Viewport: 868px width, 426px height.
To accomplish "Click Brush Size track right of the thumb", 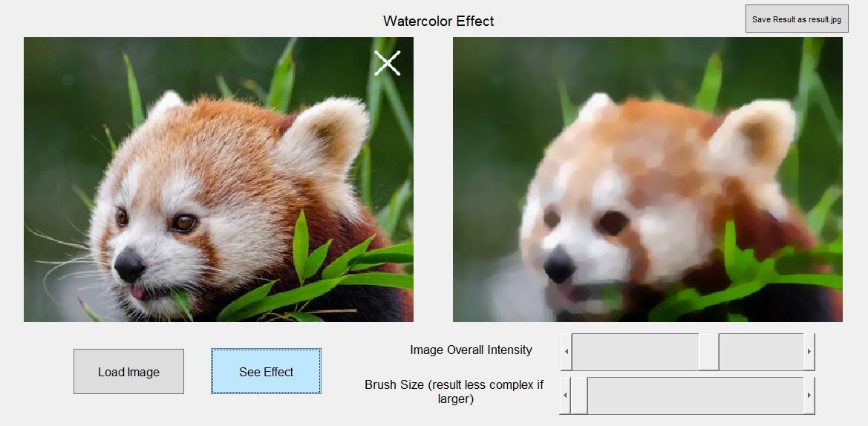I will pyautogui.click(x=695, y=396).
